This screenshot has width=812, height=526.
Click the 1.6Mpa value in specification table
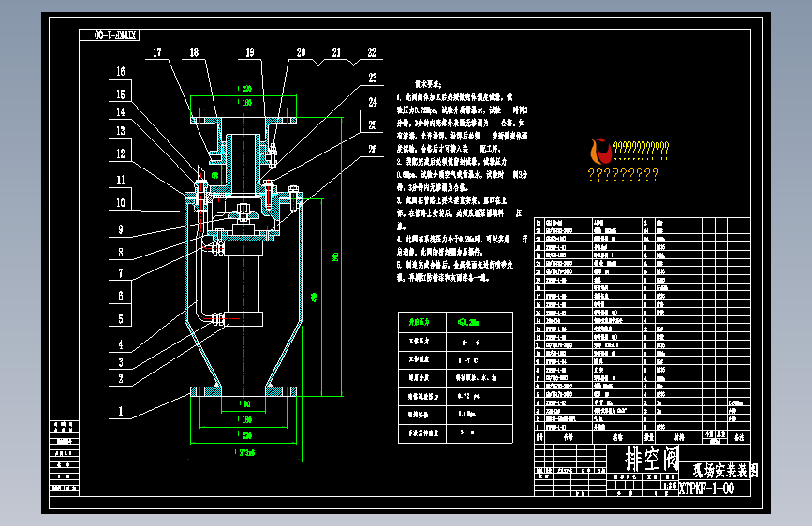(x=466, y=415)
